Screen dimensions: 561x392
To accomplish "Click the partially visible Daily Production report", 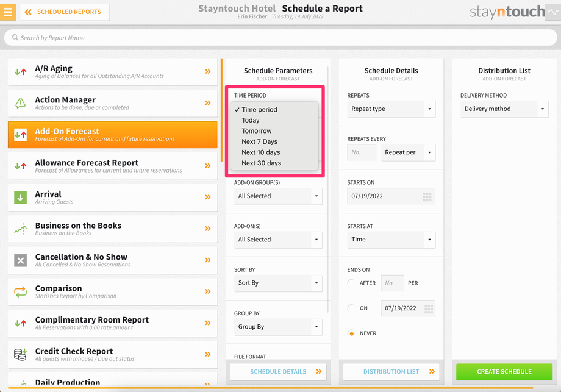I will [x=112, y=379].
